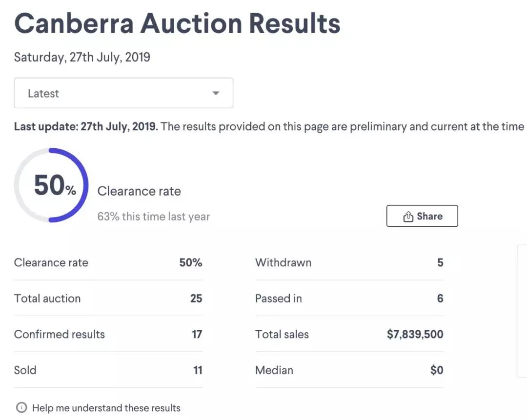The width and height of the screenshot is (527, 420).
Task: Open the Latest date dropdown
Action: [123, 93]
